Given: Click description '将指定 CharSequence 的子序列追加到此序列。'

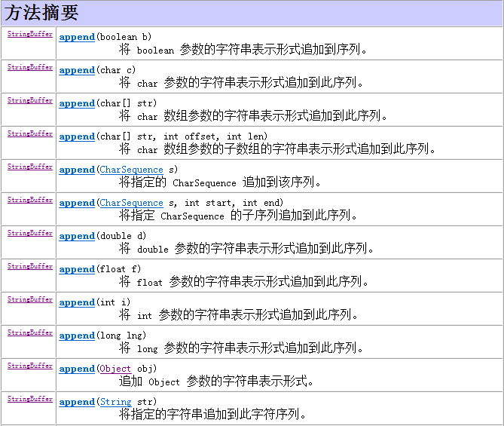Looking at the screenshot, I should pos(238,215).
